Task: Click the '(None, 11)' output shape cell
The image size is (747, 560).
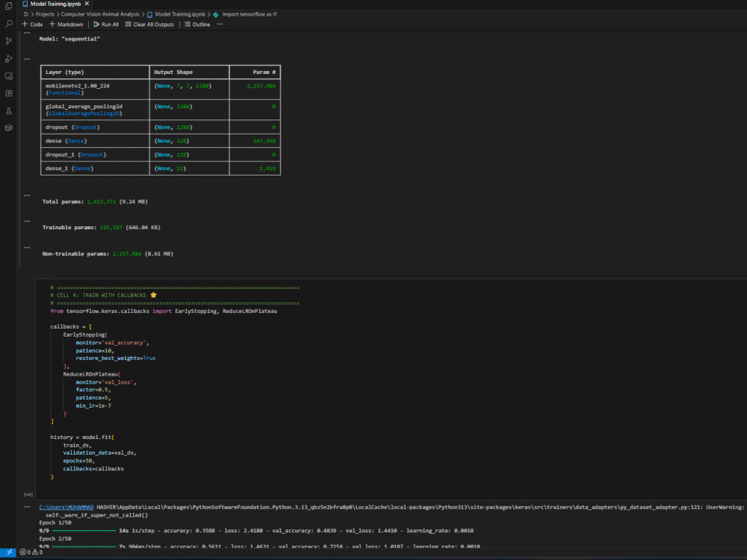Action: click(189, 169)
